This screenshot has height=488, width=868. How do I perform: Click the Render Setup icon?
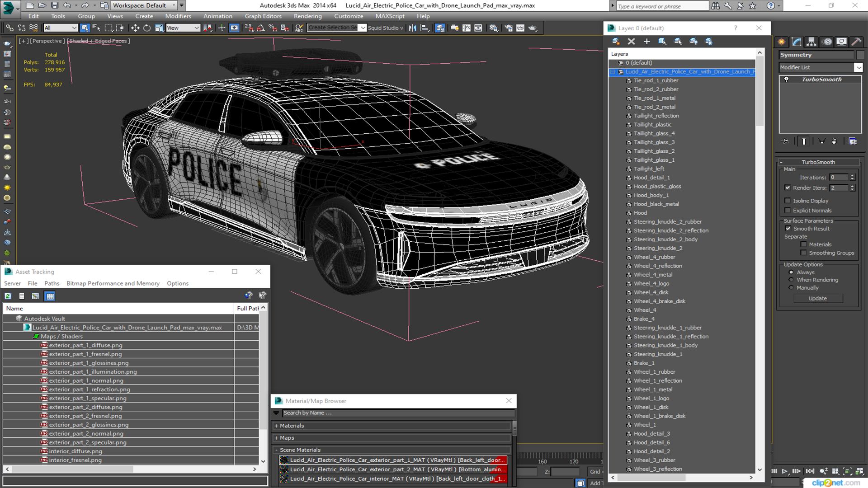click(509, 28)
